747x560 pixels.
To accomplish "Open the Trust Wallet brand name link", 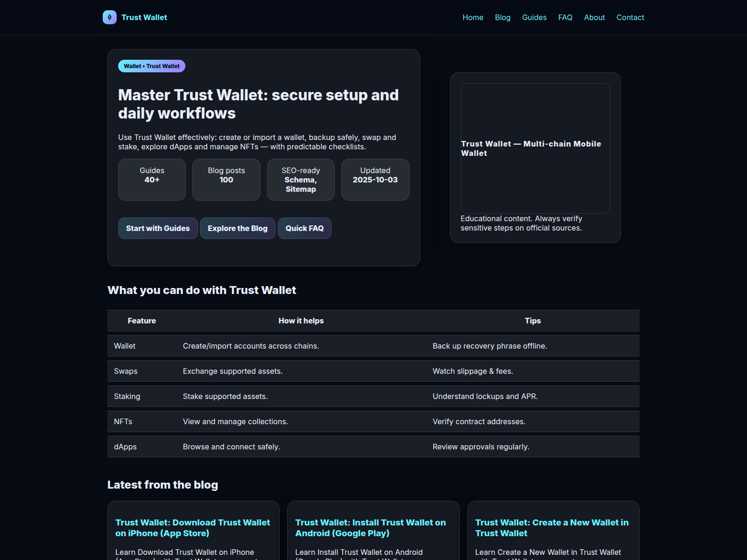I will (x=144, y=17).
